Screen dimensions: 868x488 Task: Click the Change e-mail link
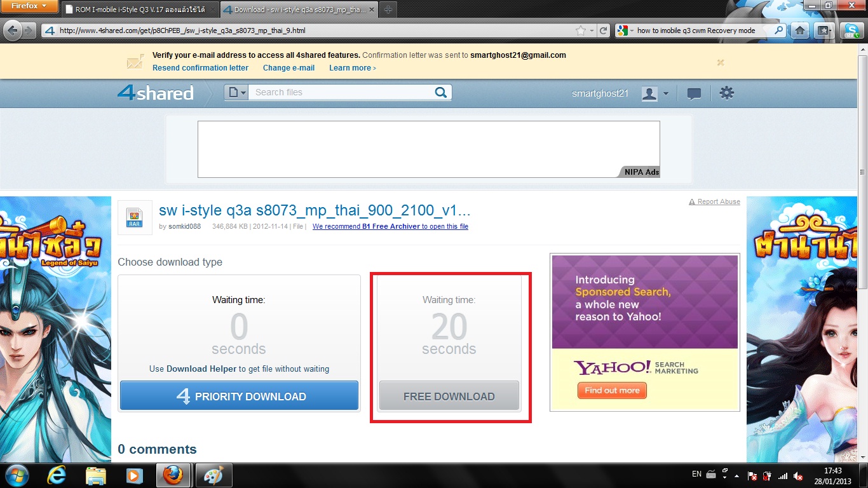[x=288, y=68]
